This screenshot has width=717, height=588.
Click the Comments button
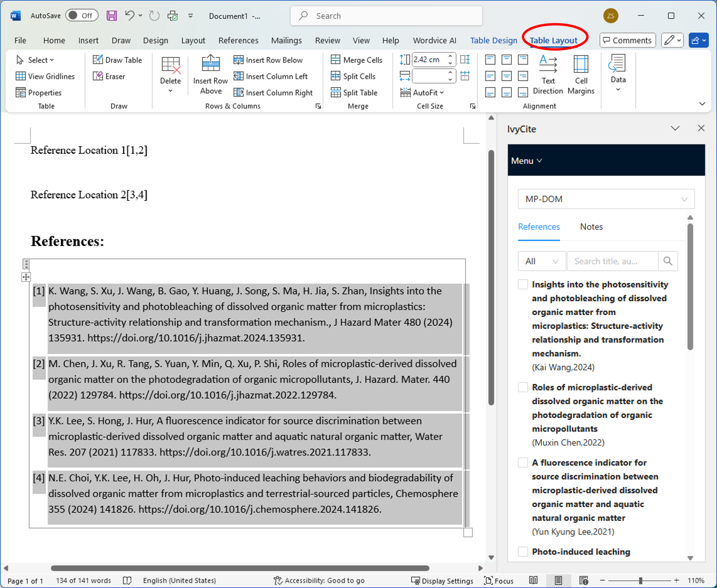(628, 40)
